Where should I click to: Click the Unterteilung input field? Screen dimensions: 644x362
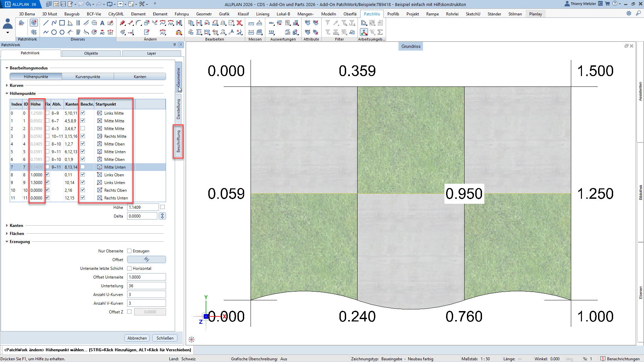coord(146,286)
